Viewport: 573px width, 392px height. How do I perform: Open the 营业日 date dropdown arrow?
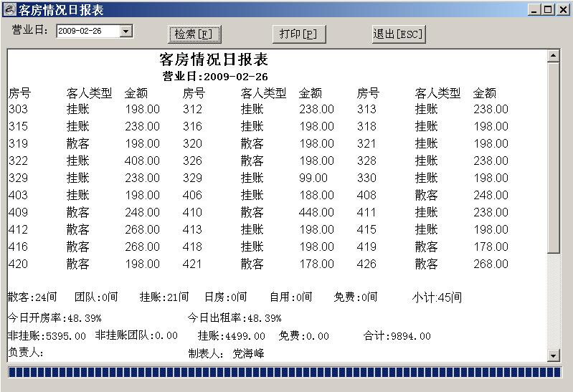126,32
